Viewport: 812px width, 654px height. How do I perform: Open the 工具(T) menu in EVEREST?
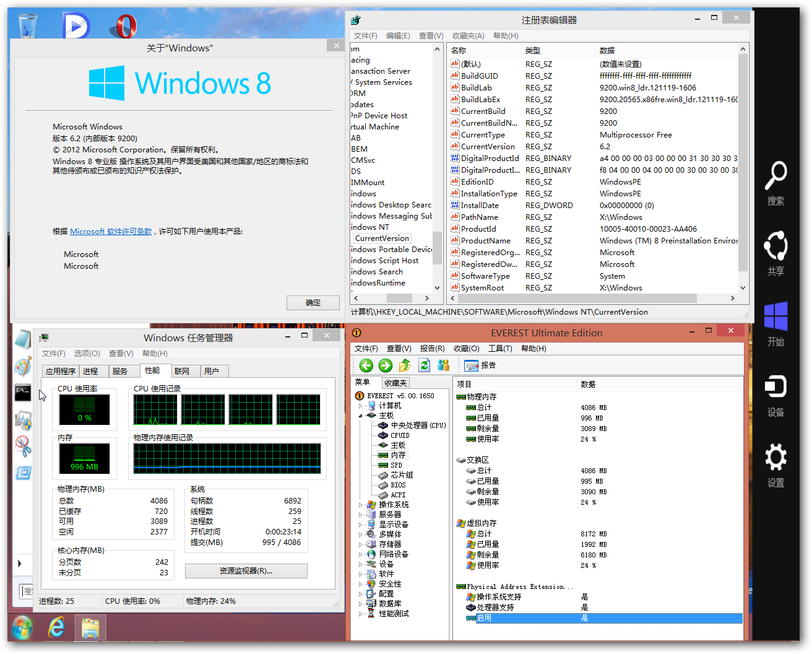(x=500, y=349)
